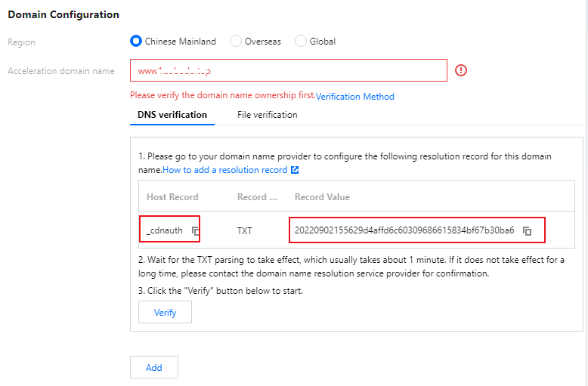Click the external link icon beside resolution record
588x386 pixels.
295,170
